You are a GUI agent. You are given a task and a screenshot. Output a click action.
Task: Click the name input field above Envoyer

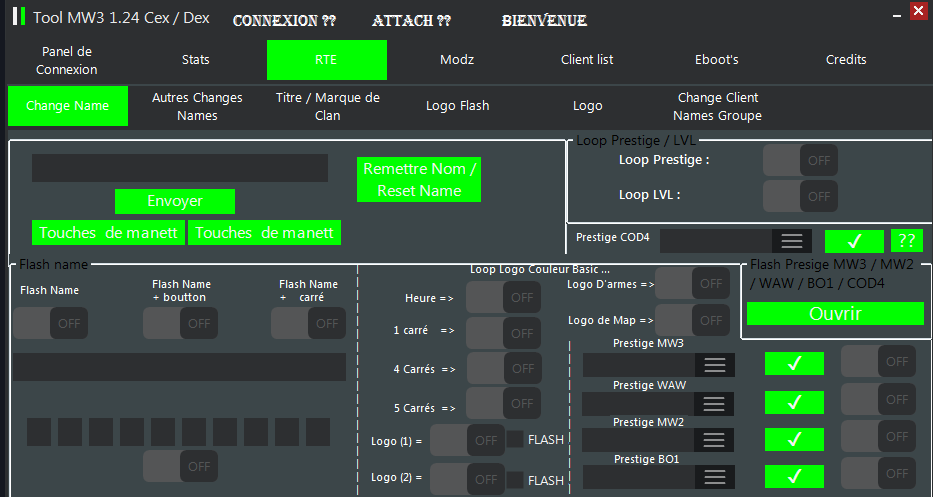[180, 168]
